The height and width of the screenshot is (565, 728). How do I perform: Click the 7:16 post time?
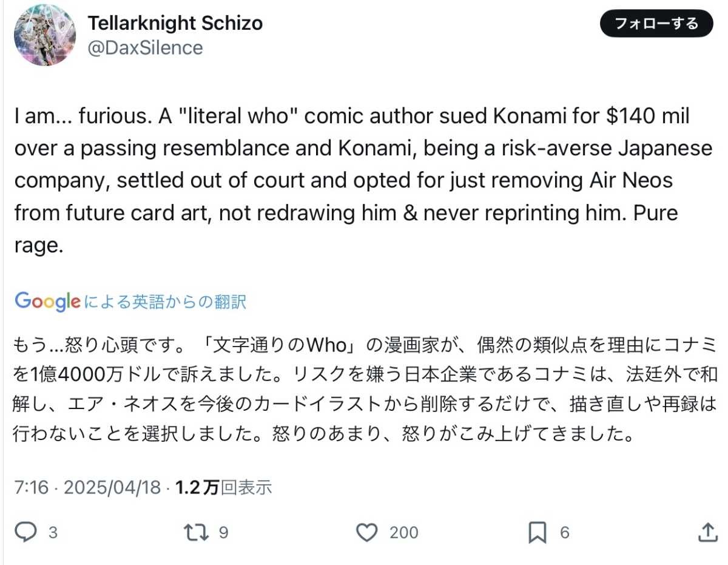tap(30, 487)
